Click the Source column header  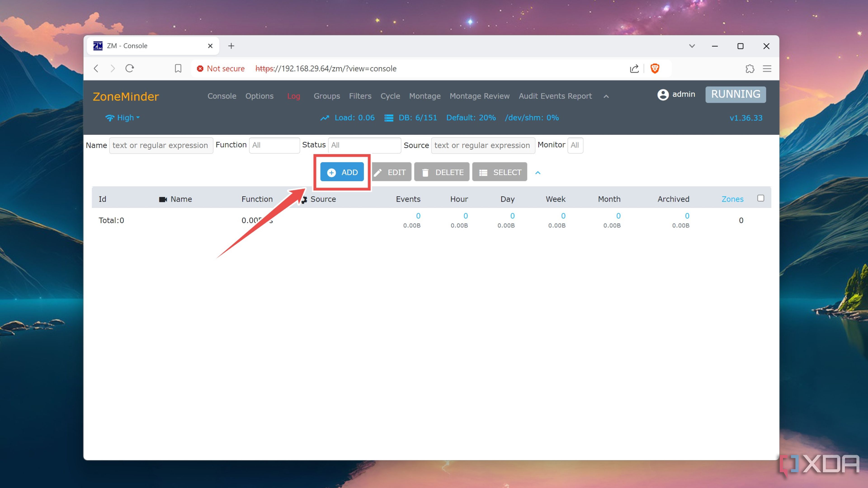point(323,199)
